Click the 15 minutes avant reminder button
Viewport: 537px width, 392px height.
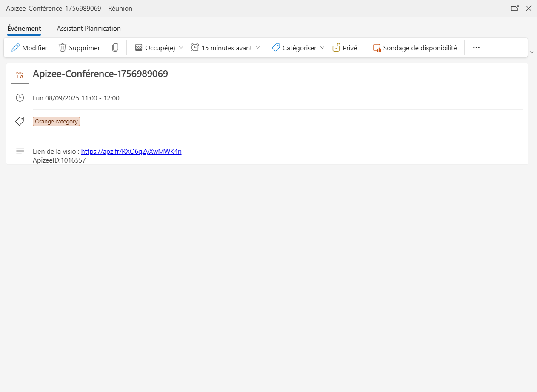click(x=221, y=48)
